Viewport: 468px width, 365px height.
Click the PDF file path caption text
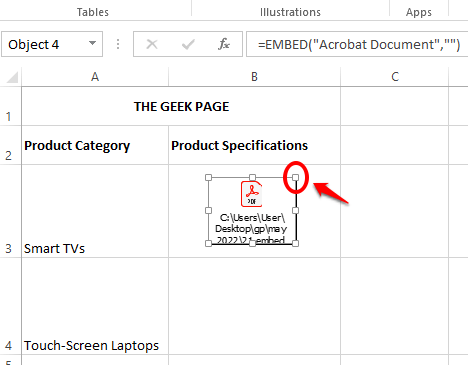[x=251, y=229]
